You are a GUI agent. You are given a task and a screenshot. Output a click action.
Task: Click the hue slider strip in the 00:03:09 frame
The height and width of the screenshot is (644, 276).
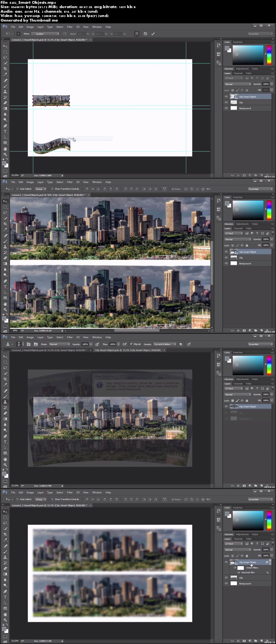tap(269, 210)
